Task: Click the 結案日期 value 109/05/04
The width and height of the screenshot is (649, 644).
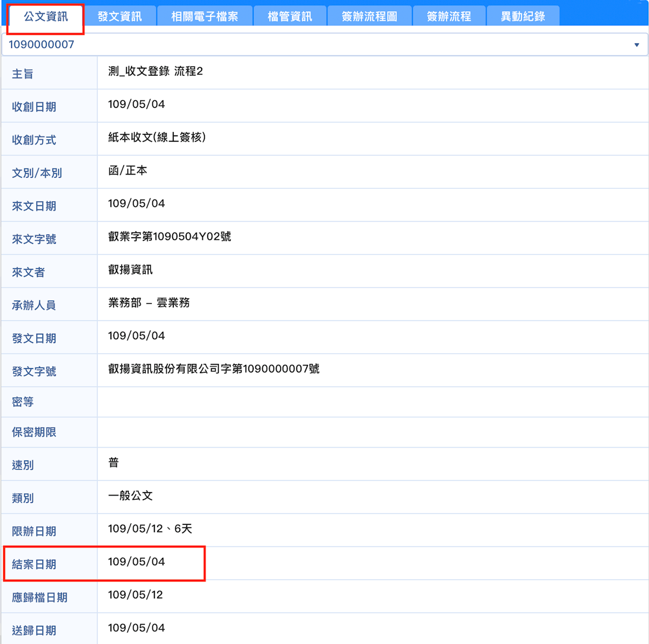Action: coord(136,562)
